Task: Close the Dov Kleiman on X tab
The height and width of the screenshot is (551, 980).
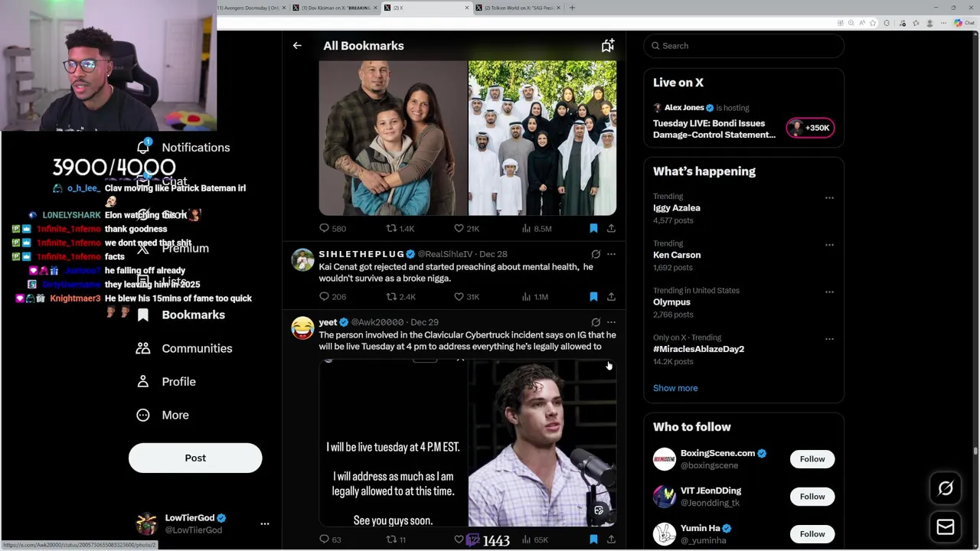Action: pyautogui.click(x=375, y=8)
